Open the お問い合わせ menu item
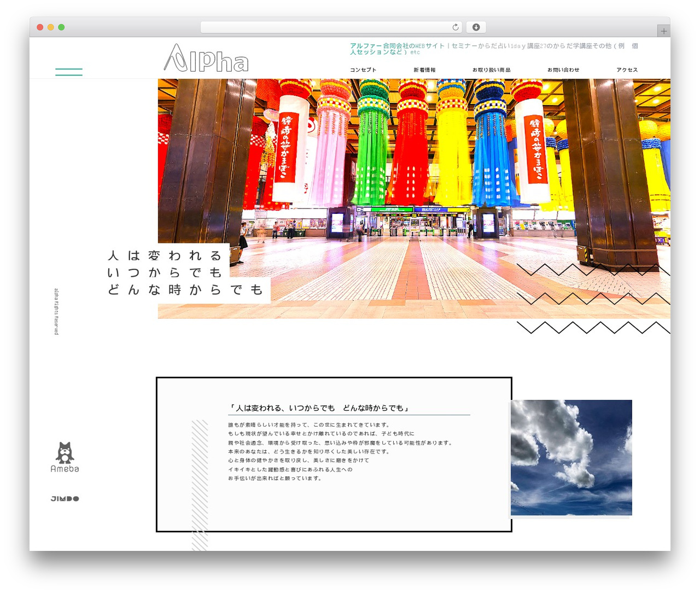The image size is (700, 593). 563,70
